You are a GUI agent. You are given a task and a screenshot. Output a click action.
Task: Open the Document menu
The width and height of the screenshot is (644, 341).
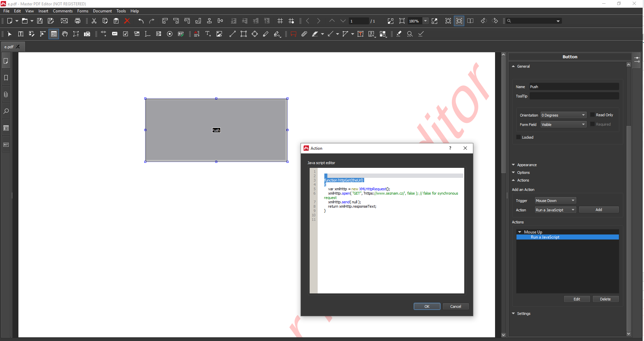coord(102,11)
